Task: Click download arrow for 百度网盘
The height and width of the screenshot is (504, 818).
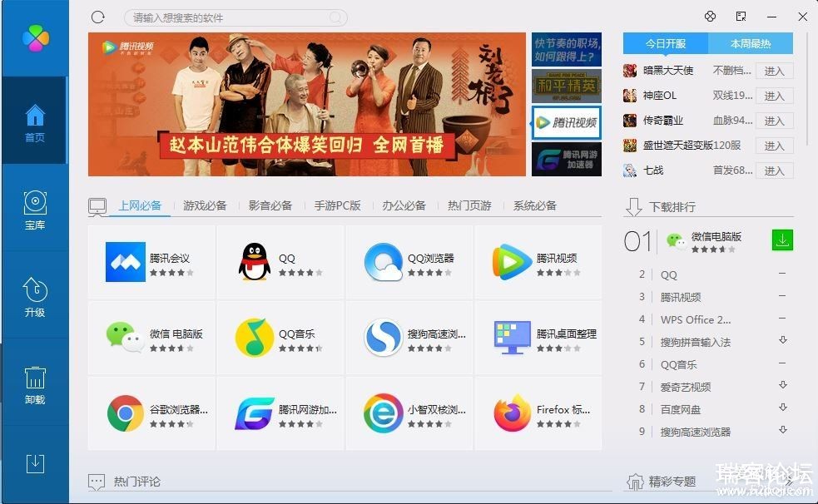Action: pyautogui.click(x=782, y=408)
